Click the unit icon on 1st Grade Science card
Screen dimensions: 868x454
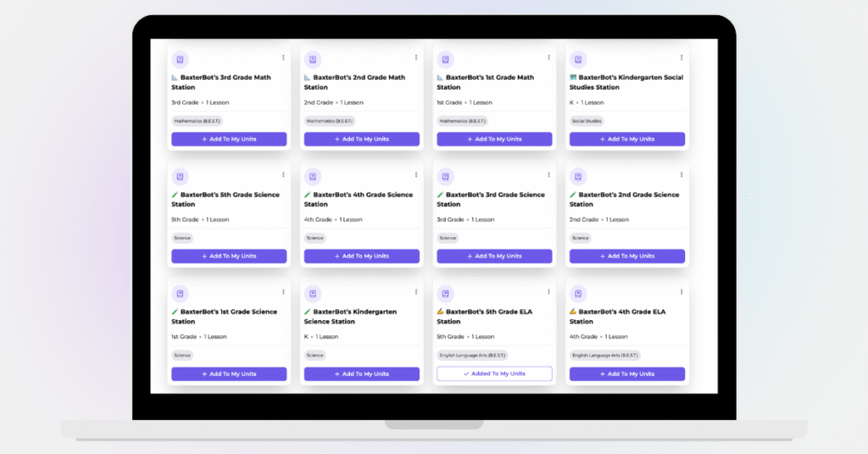(180, 295)
